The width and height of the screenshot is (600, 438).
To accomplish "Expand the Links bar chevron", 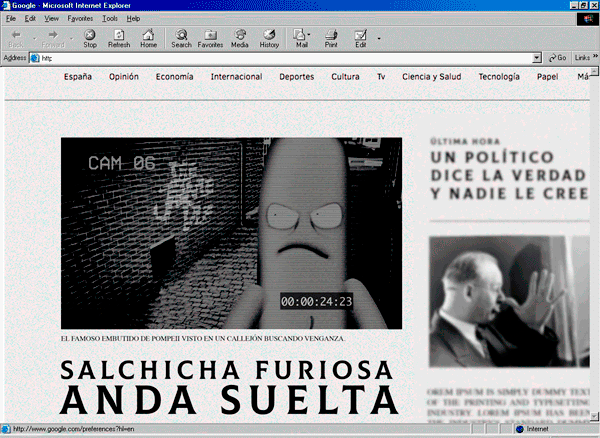I will (x=595, y=56).
